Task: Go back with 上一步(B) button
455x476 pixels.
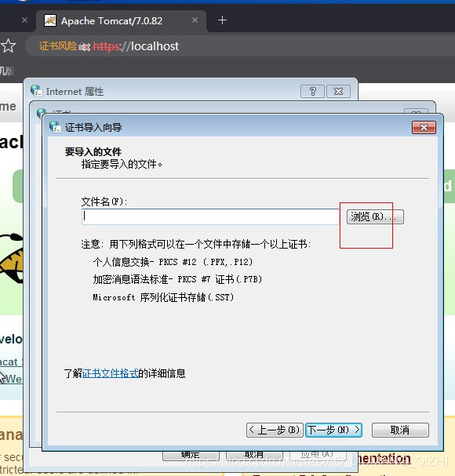Action: [275, 430]
